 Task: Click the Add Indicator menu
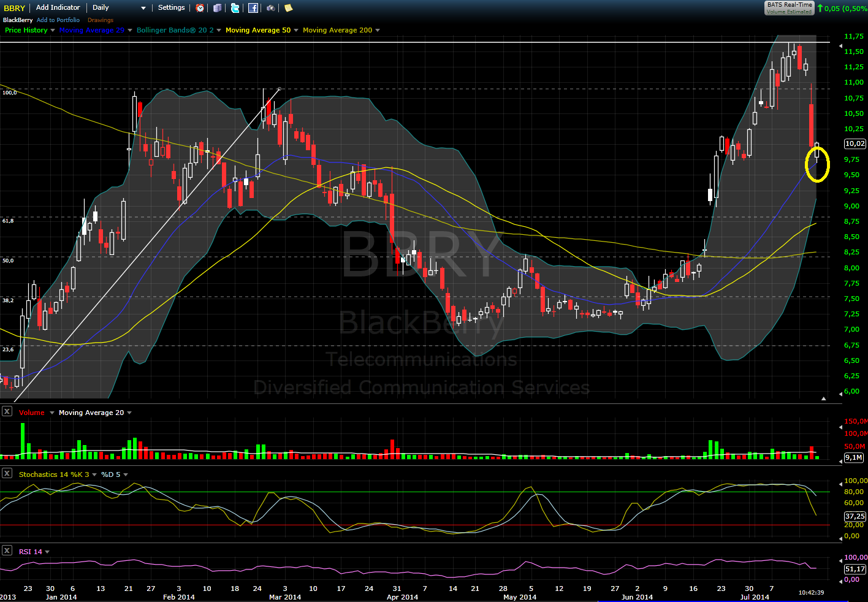58,7
